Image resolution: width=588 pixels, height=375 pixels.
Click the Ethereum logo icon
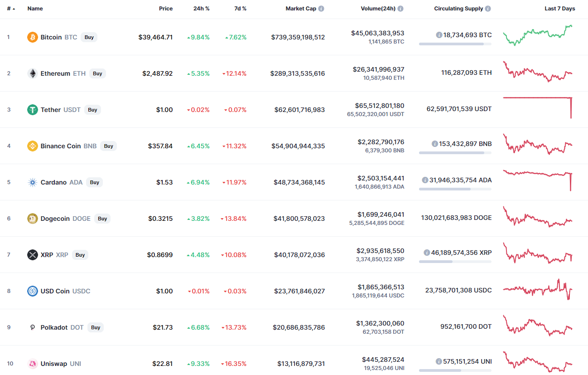32,73
